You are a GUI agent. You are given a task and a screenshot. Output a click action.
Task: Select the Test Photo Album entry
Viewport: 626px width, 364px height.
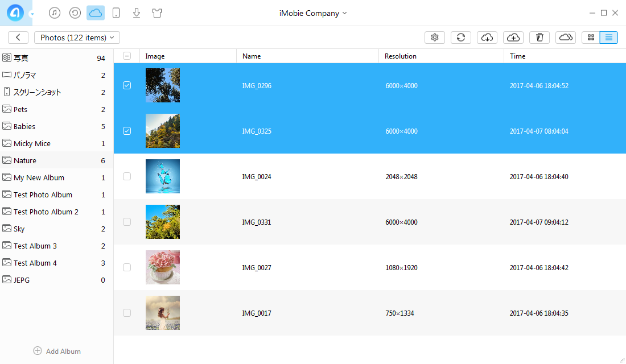57,195
